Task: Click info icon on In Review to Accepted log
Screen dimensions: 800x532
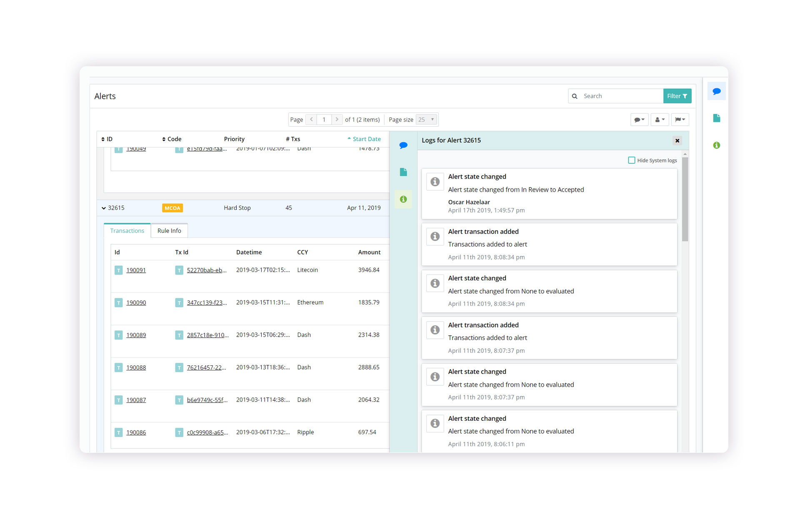Action: (x=435, y=182)
